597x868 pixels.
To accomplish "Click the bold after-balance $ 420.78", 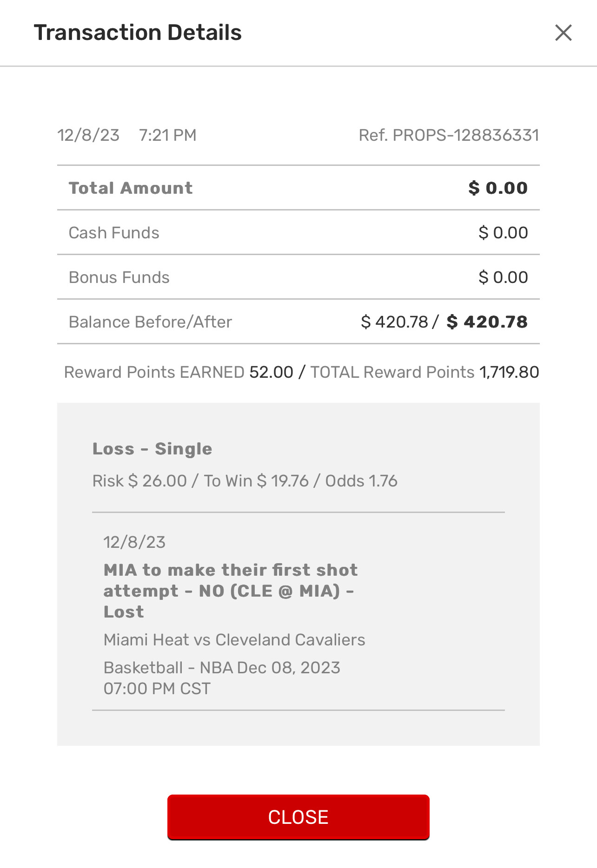I will pyautogui.click(x=487, y=322).
